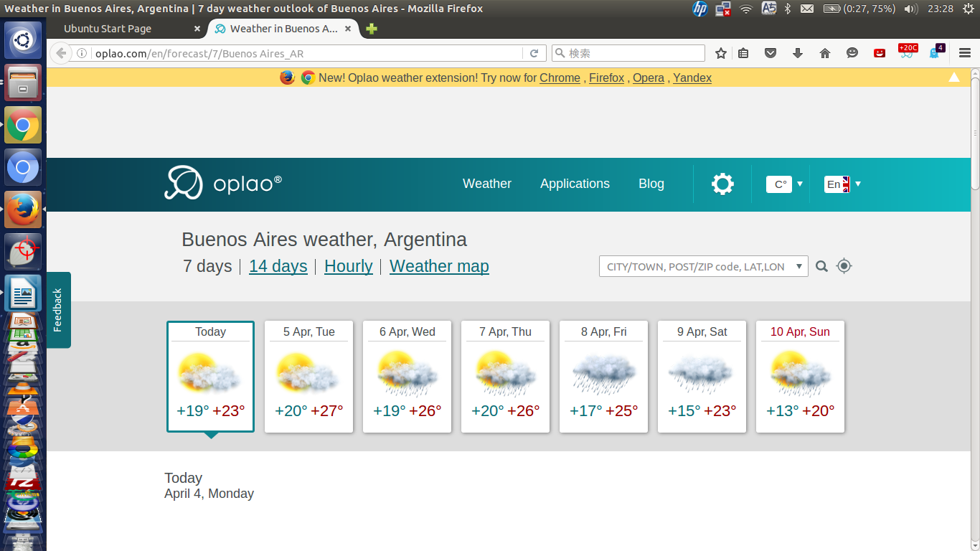Collapse the yellow extension banner arrow
The height and width of the screenshot is (551, 980).
(954, 77)
